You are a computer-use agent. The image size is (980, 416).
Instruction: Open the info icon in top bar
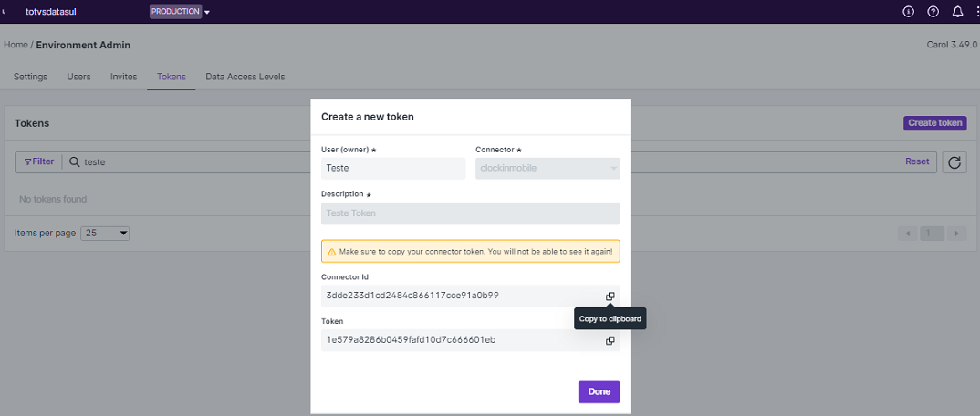click(x=909, y=12)
